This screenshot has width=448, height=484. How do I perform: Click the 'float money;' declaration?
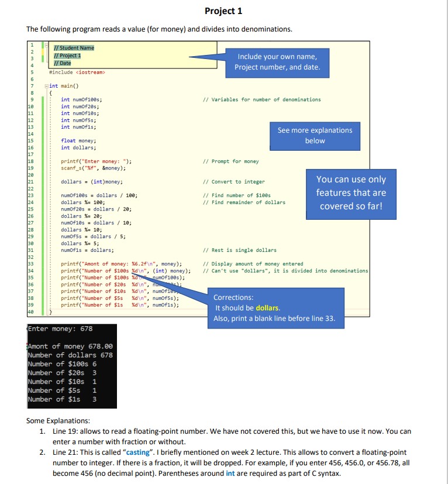pyautogui.click(x=78, y=141)
